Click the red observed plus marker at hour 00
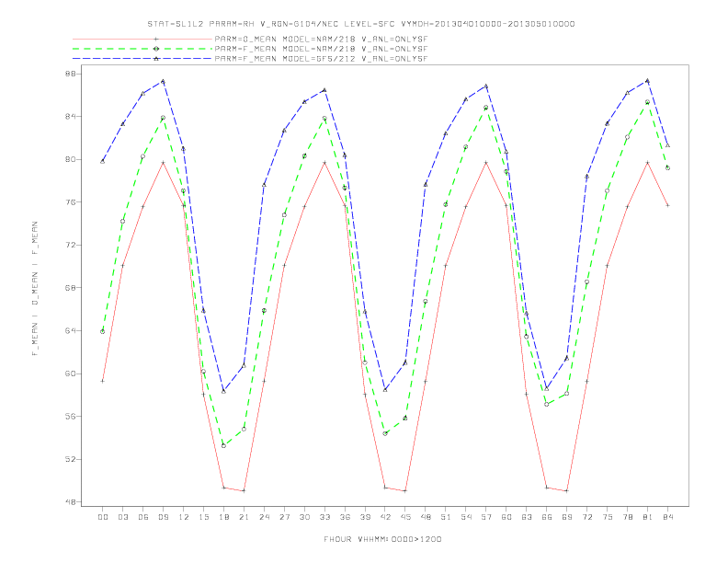Image resolution: width=728 pixels, height=563 pixels. pyautogui.click(x=103, y=381)
